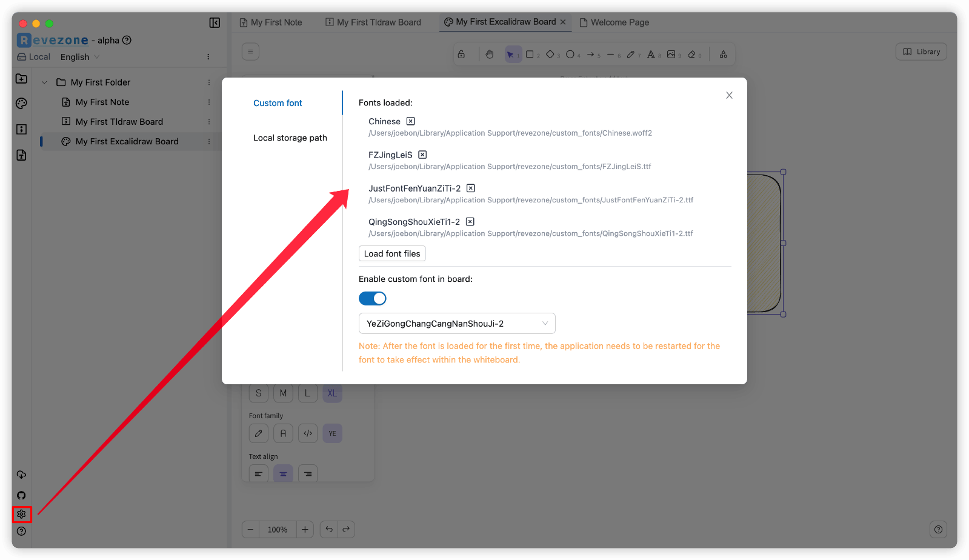Switch to Local storage path section
Image resolution: width=969 pixels, height=560 pixels.
tap(290, 138)
